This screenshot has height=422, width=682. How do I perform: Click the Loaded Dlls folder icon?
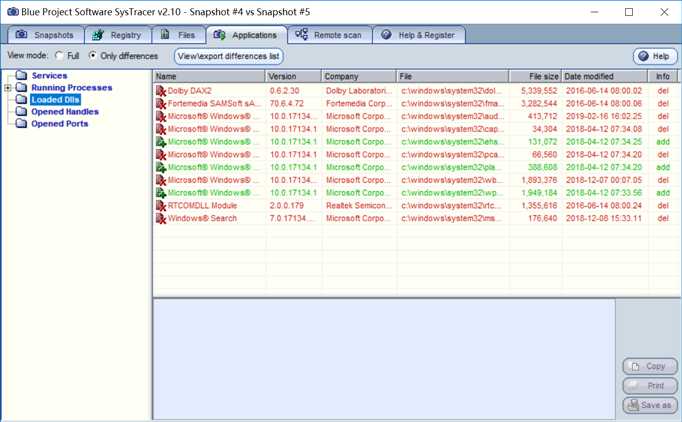click(21, 100)
